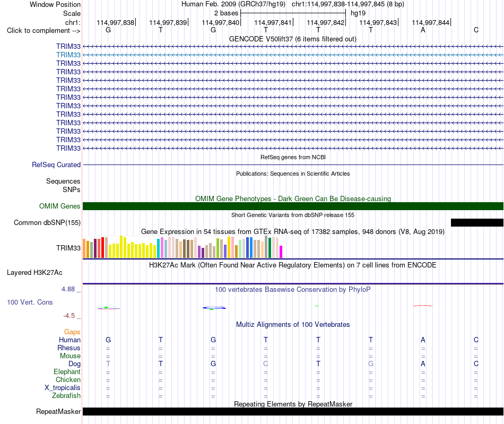Click the TRIM33 label beside the GTEx bar chart
The image size is (504, 424).
(68, 248)
